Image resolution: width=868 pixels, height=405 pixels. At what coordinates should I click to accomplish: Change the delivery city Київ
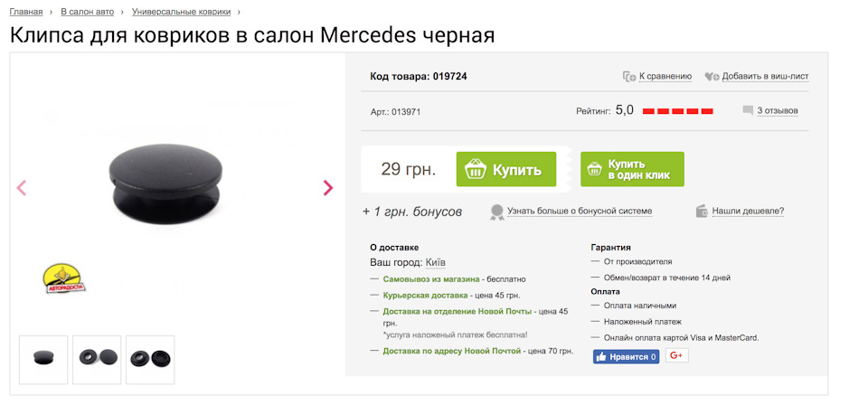coord(436,262)
